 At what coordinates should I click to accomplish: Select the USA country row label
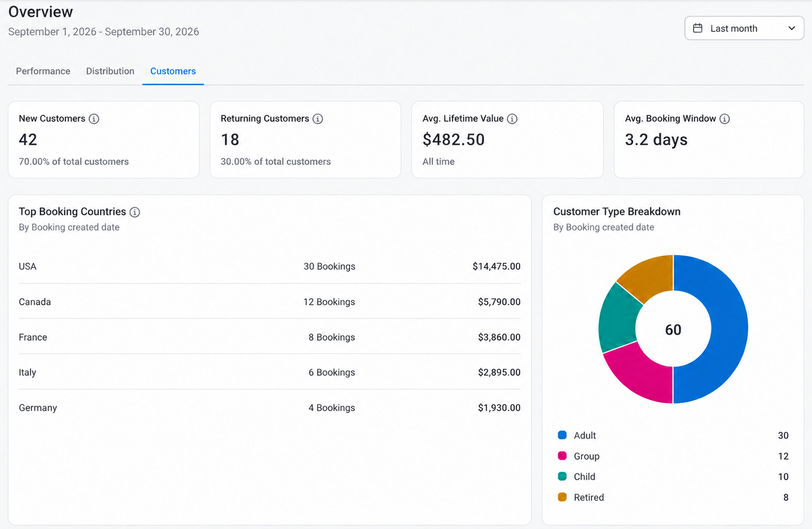(x=28, y=267)
